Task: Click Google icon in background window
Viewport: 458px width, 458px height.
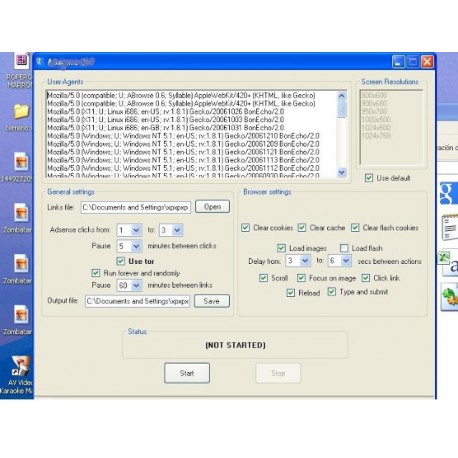Action: [448, 193]
